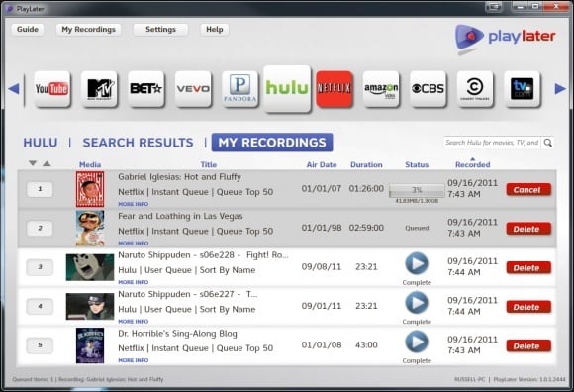Viewport: 574px width, 392px height.
Task: Open the My Recordings top menu button
Action: (89, 30)
